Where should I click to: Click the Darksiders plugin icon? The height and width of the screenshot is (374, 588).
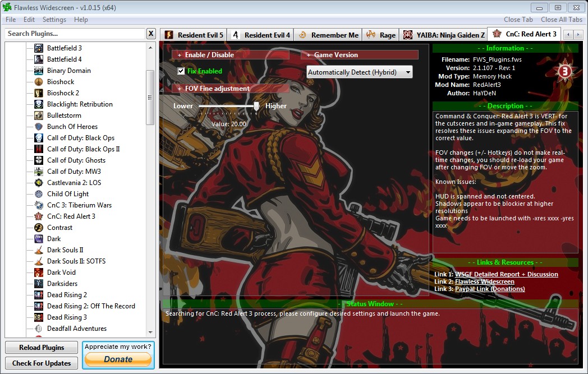[39, 284]
